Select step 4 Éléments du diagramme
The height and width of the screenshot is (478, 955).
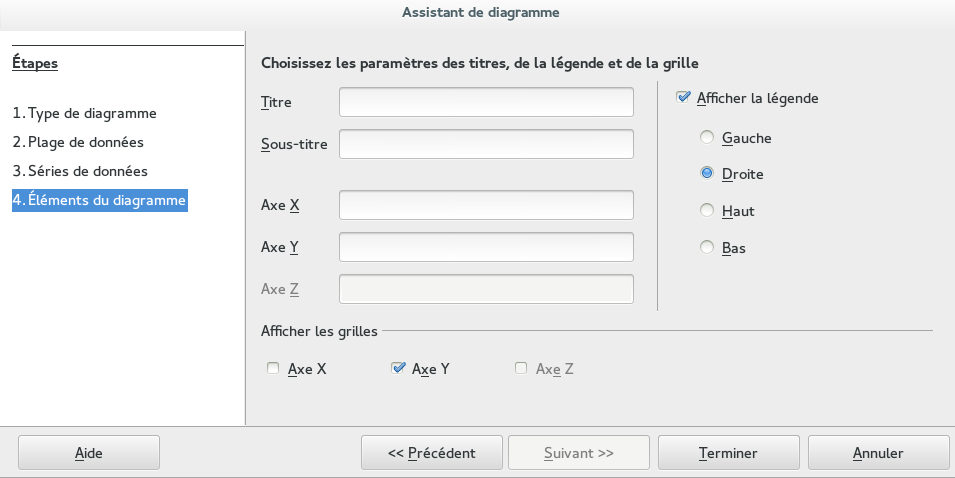pos(99,200)
